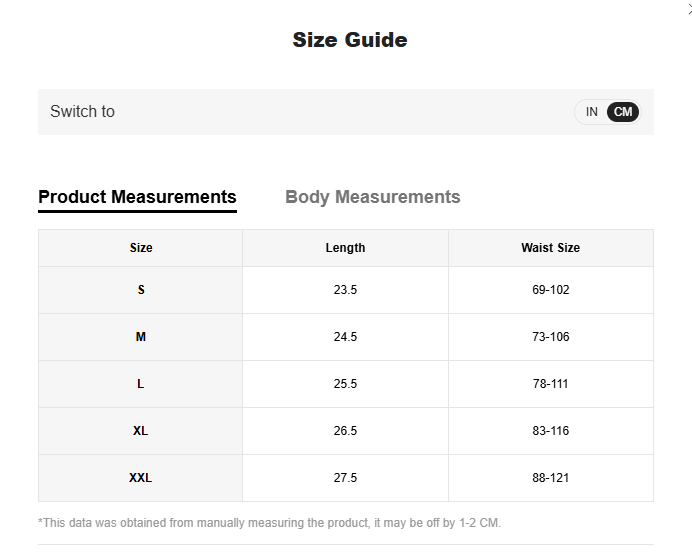Click the 25.5 length value
Viewport: 692px width, 552px height.
click(345, 384)
